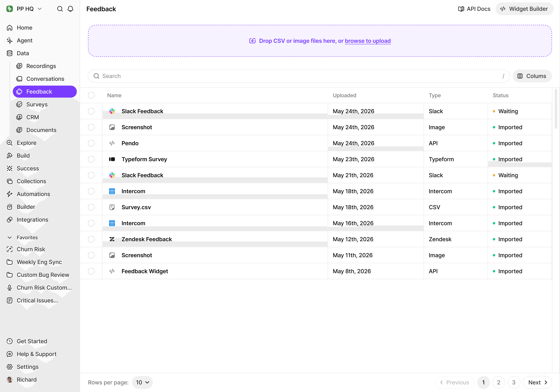Image resolution: width=560 pixels, height=392 pixels.
Task: Click the Integrations link icon
Action: click(9, 220)
